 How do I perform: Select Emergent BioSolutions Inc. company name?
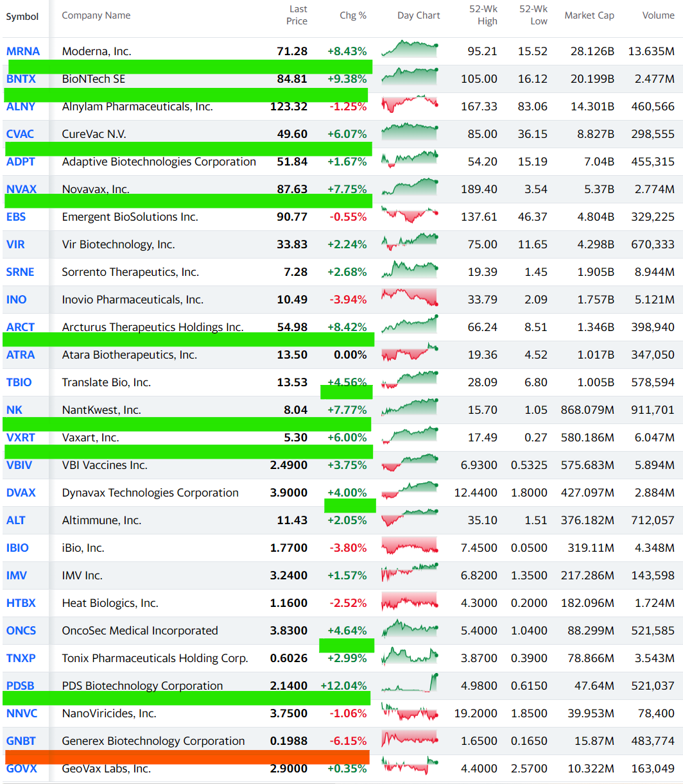130,217
